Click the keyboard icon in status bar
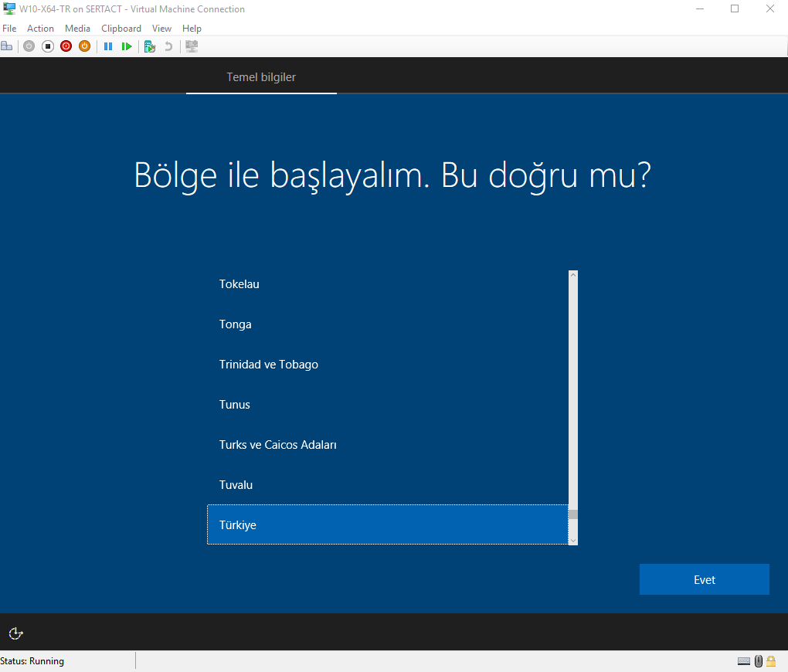 tap(744, 661)
